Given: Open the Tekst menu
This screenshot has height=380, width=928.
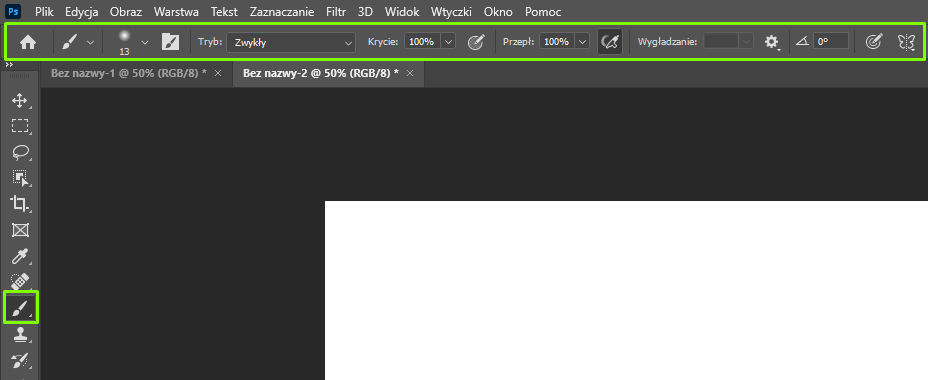Looking at the screenshot, I should pos(224,12).
